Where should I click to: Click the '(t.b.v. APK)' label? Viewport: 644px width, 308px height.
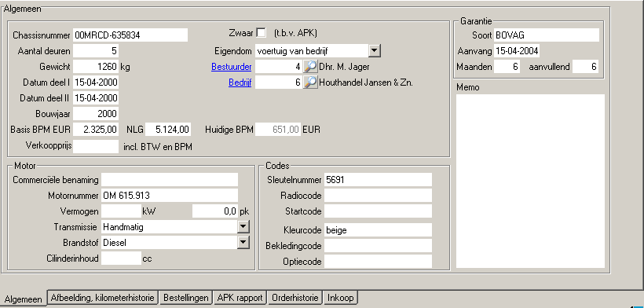295,33
